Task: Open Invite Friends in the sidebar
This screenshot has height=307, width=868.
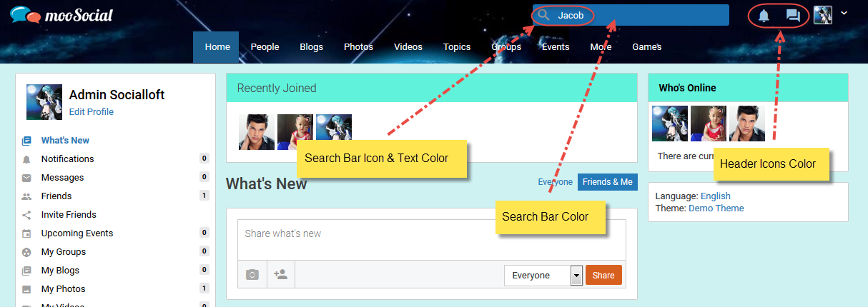Action: pos(69,215)
